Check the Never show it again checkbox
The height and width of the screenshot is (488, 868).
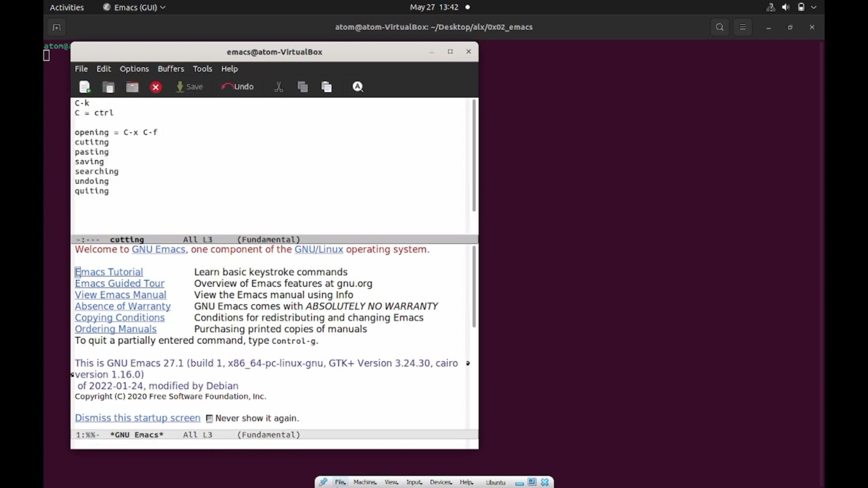[209, 419]
